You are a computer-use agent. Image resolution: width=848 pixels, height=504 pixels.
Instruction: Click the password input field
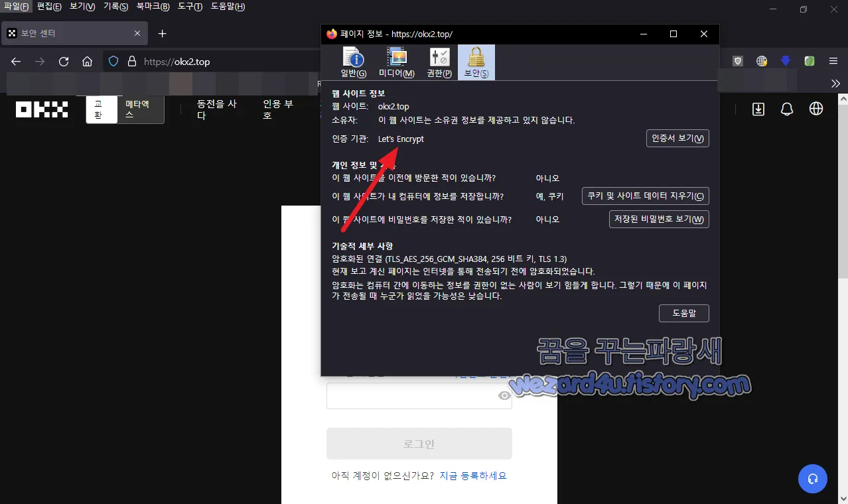[411, 395]
